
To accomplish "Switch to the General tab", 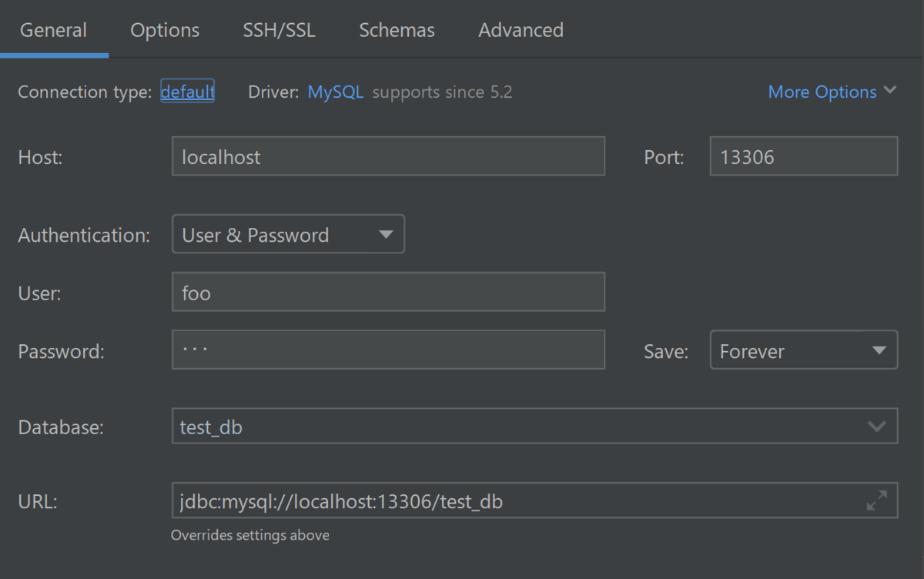I will [x=53, y=30].
